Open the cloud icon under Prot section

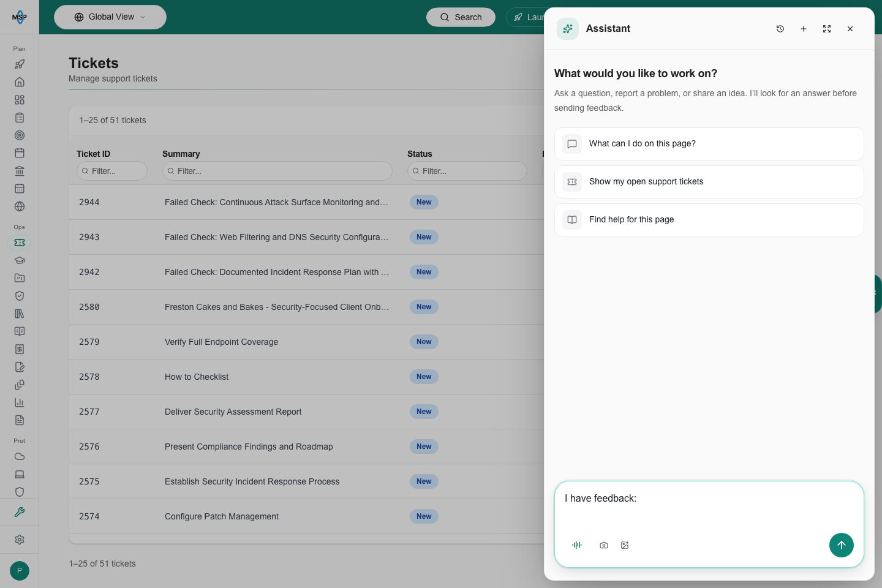[20, 456]
